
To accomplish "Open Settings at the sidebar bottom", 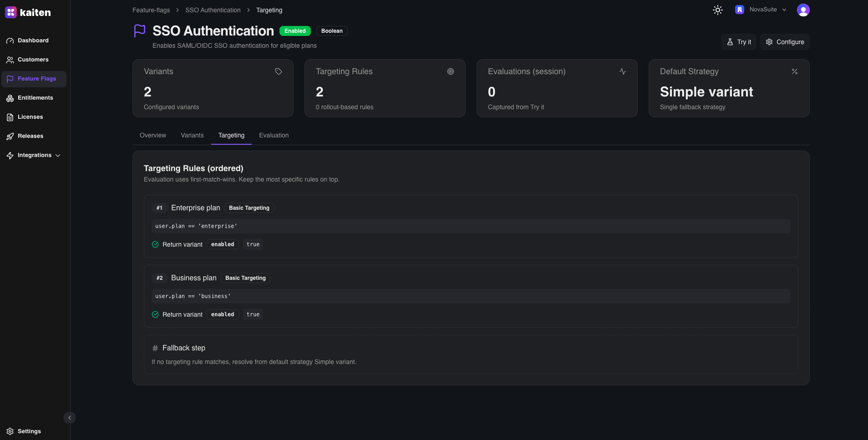I will pyautogui.click(x=29, y=431).
